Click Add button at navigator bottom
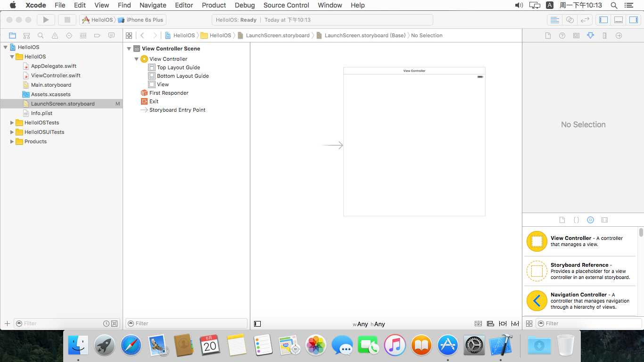The image size is (644, 362). point(7,323)
